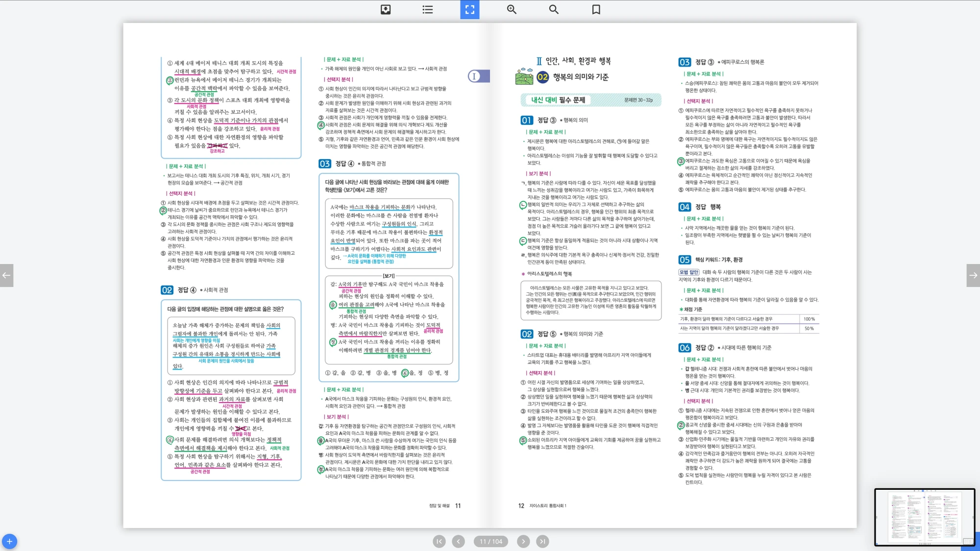This screenshot has width=980, height=551.
Task: Open the search magnifier tool
Action: 554,9
